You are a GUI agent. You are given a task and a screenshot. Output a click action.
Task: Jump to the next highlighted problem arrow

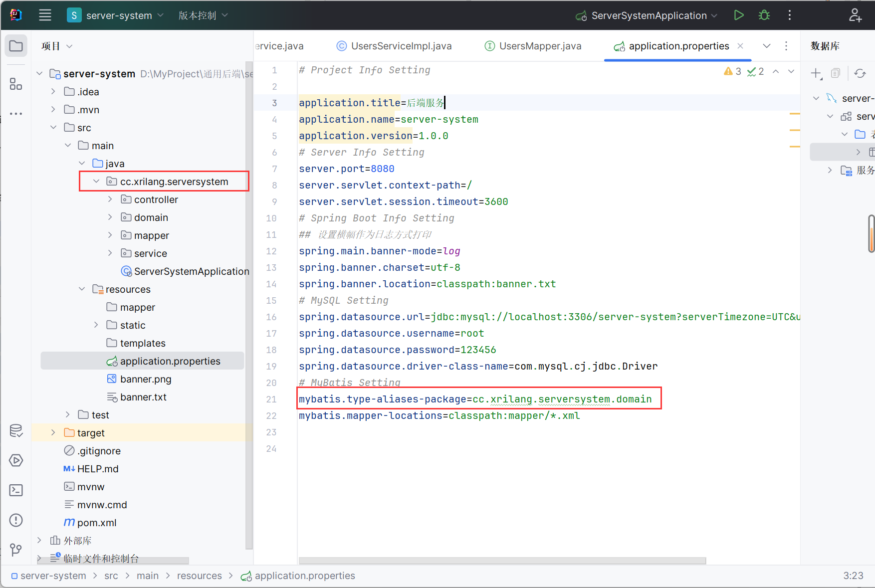click(791, 71)
